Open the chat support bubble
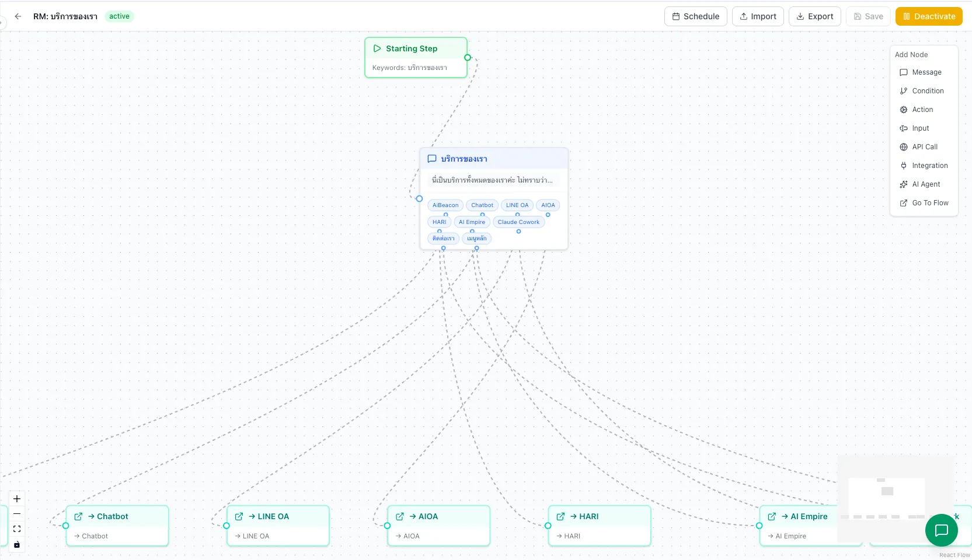The width and height of the screenshot is (972, 560). point(941,530)
